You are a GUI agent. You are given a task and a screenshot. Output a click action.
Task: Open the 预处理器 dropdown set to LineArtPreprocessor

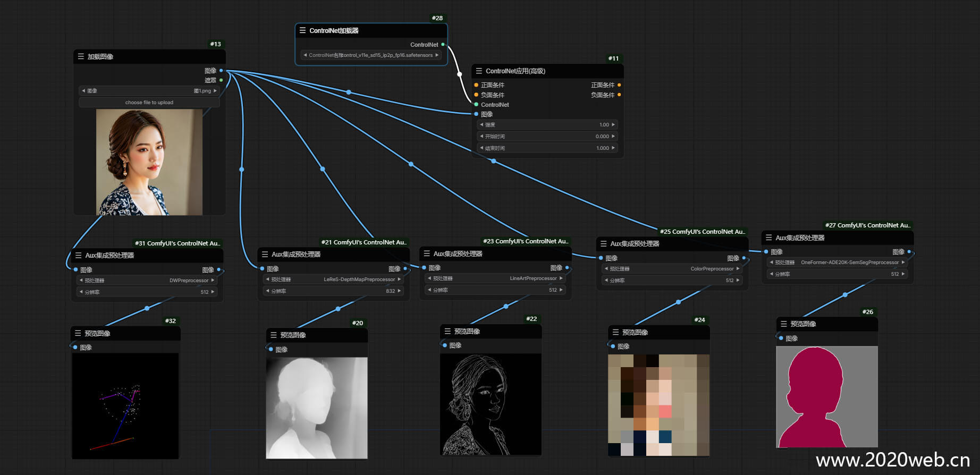pyautogui.click(x=495, y=278)
